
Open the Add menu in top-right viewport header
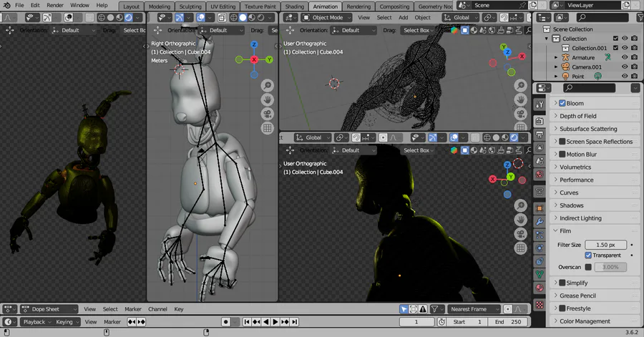[x=404, y=18]
